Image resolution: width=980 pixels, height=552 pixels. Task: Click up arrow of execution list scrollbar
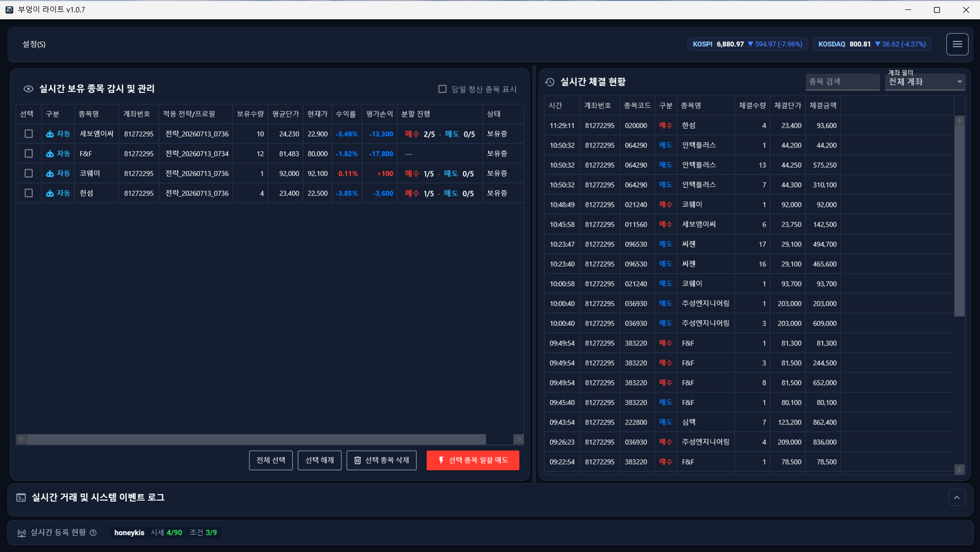pos(959,121)
